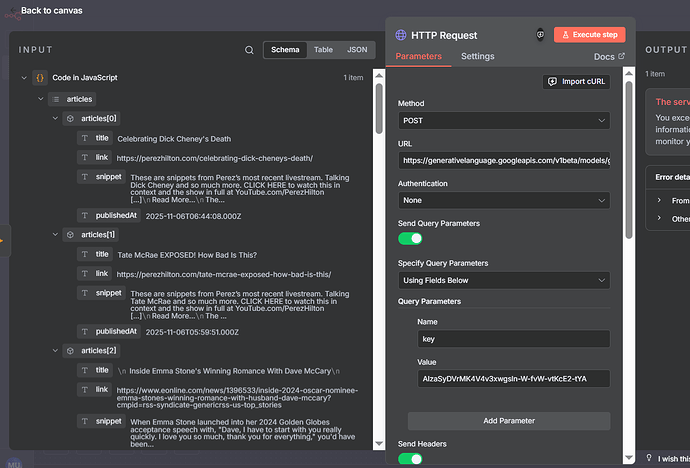Disable the Send Query Parameters toggle
690x468 pixels.
(410, 238)
